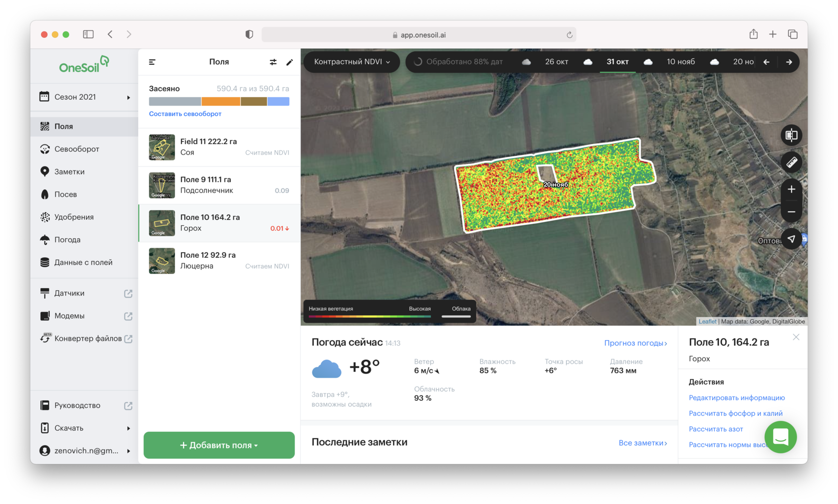
Task: Open the green chat support bubble
Action: [x=780, y=437]
